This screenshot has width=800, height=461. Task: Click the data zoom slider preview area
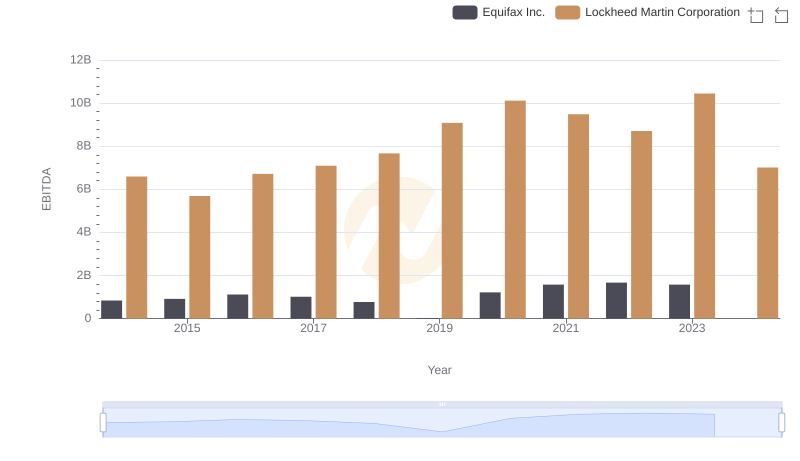click(x=442, y=423)
